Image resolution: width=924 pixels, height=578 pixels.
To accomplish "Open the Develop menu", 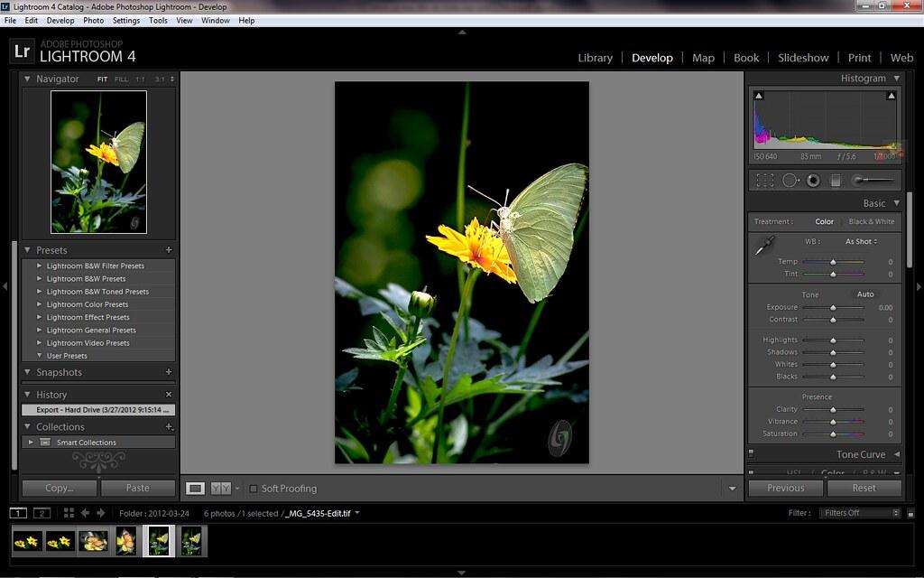I will click(60, 20).
